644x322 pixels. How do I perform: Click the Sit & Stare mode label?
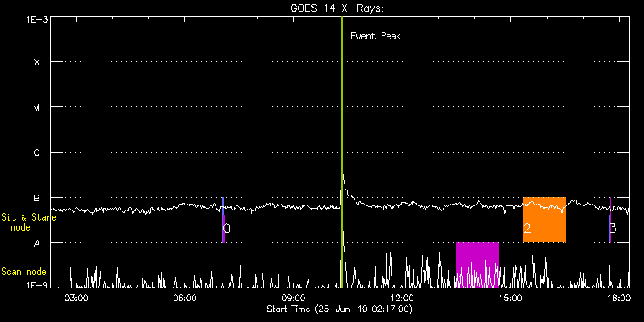[29, 222]
